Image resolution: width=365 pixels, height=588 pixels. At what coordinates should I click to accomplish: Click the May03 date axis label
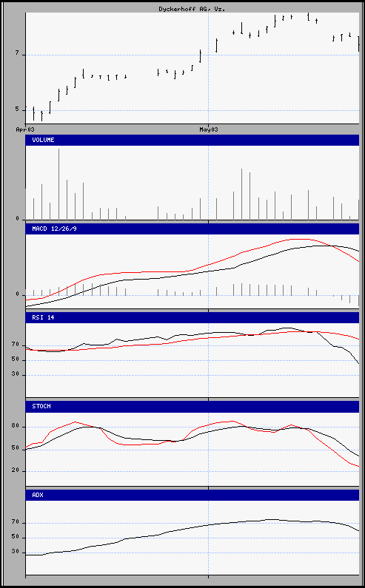pos(209,129)
